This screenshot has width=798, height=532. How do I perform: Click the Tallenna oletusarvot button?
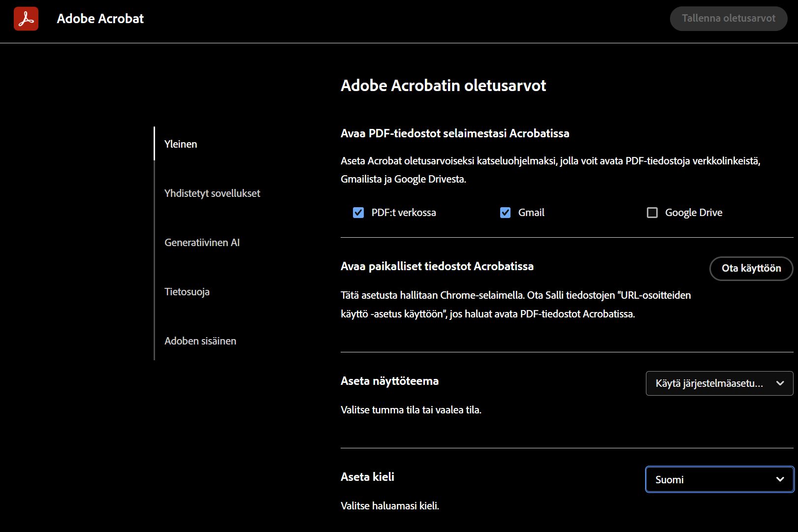tap(729, 18)
